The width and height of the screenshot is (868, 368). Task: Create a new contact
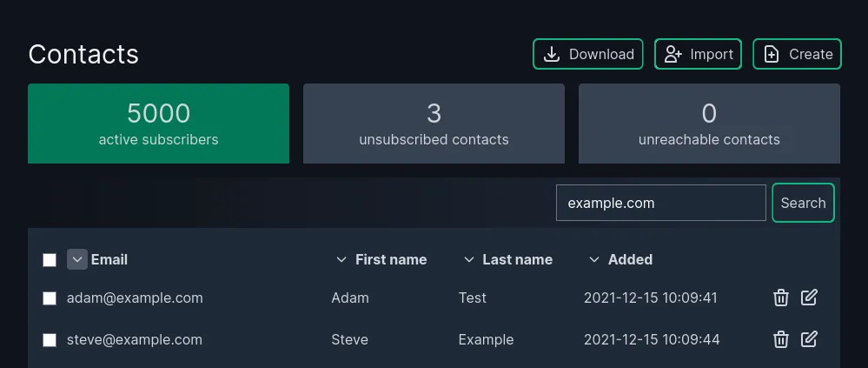point(797,54)
